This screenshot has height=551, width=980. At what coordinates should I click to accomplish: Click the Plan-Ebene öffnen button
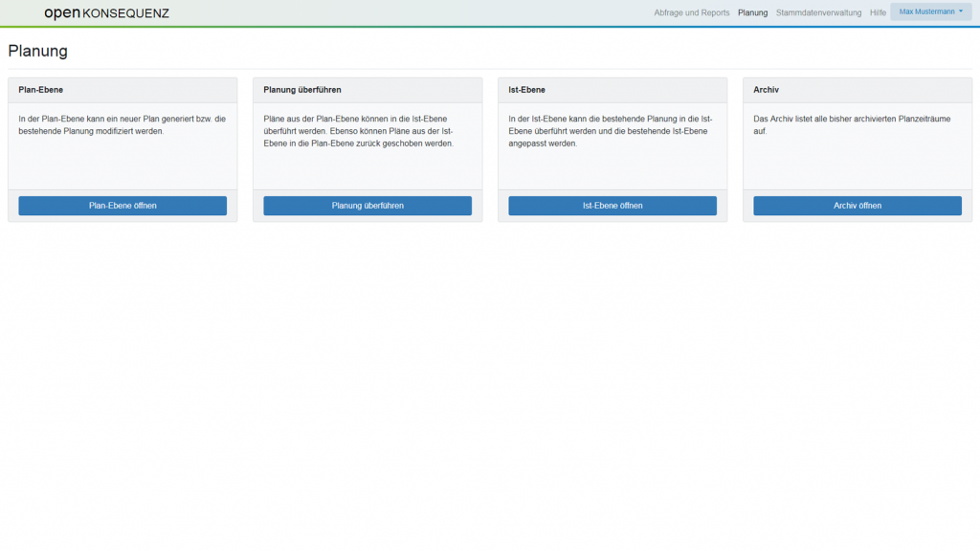pyautogui.click(x=122, y=206)
